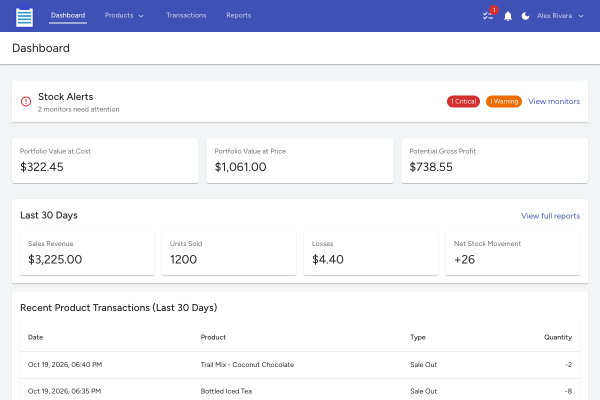Screen dimensions: 600x400
Task: Select the Trail Mix - Coconut Chocolate row
Action: (300, 365)
